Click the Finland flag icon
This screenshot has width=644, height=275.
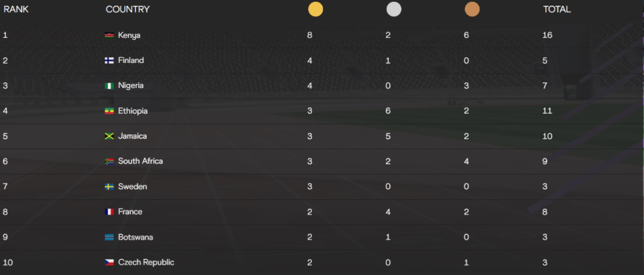click(109, 61)
